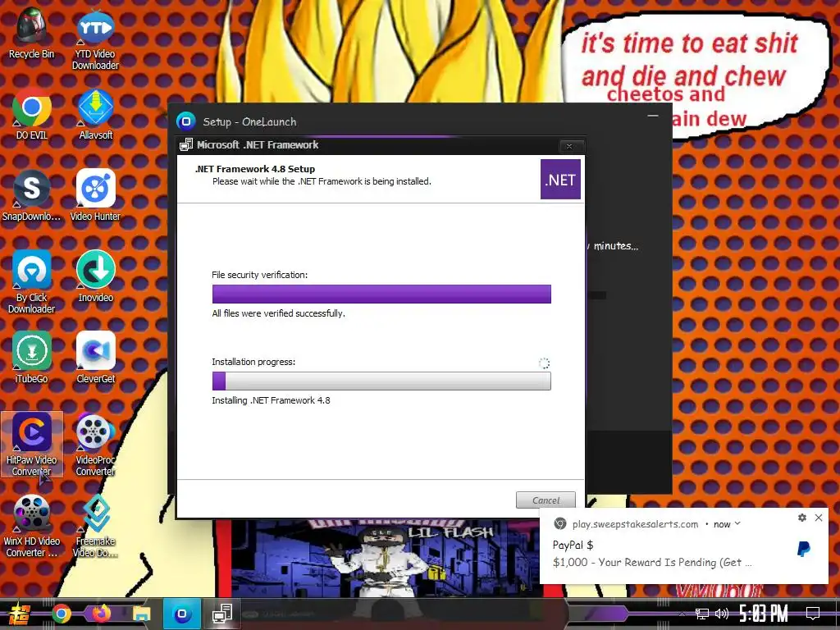Select HitPaw Video Converter icon
The width and height of the screenshot is (840, 630).
(x=32, y=444)
